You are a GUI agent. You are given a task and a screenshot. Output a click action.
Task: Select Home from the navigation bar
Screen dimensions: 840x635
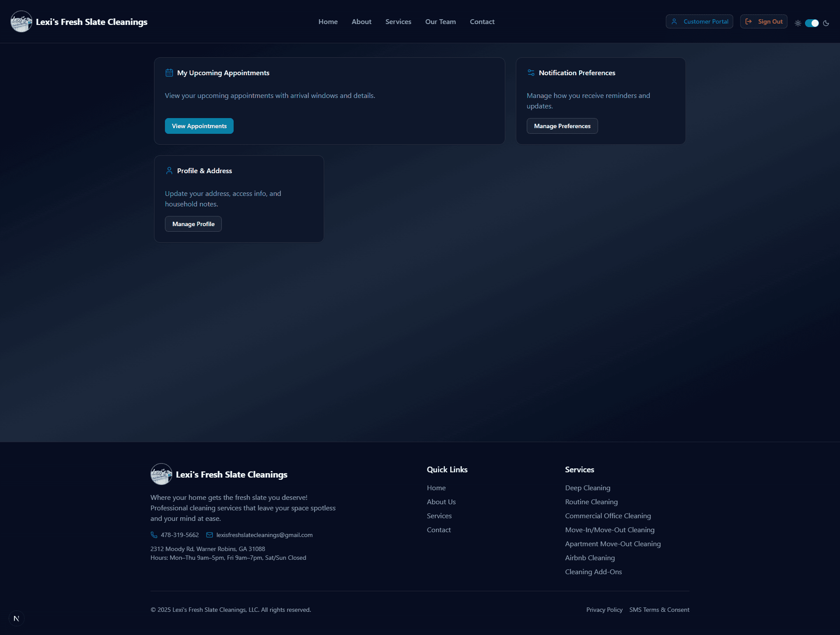(x=328, y=21)
